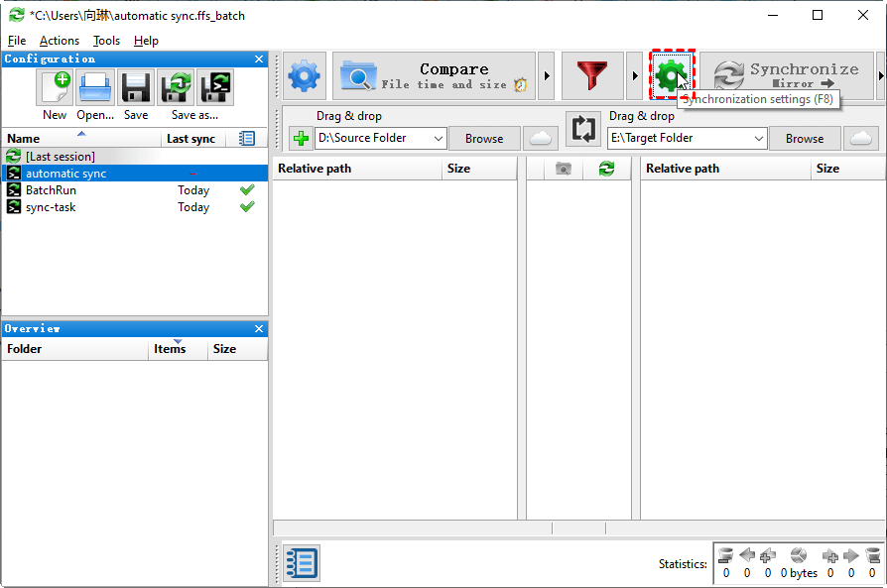Open cloud storage for left folder
Viewport: 887px width, 588px height.
coord(541,139)
